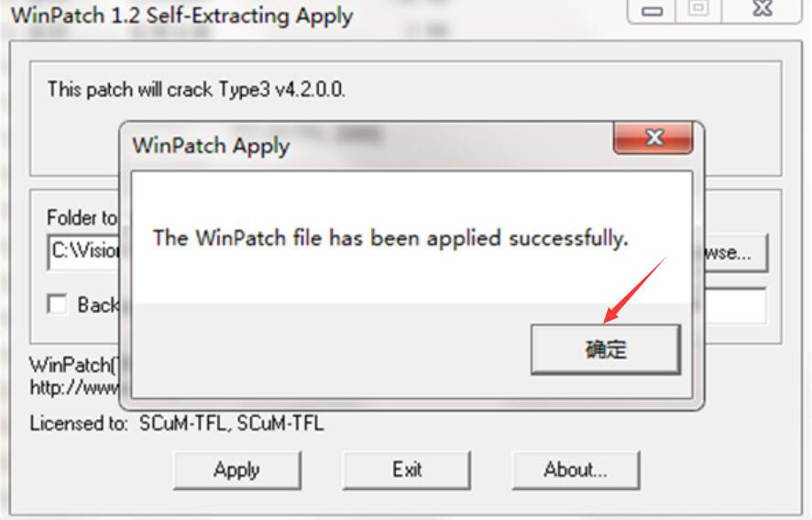Focus the folder path field showing C:\Visio
This screenshot has height=520, width=812.
[84, 252]
